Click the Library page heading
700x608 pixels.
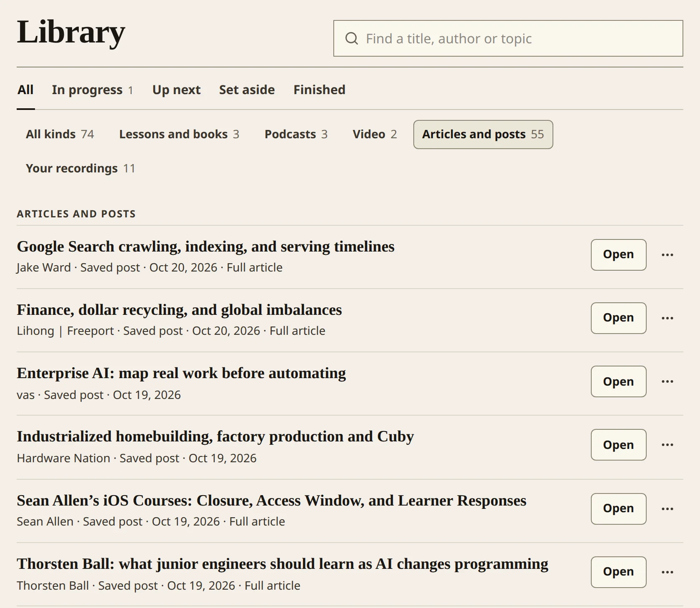[71, 32]
